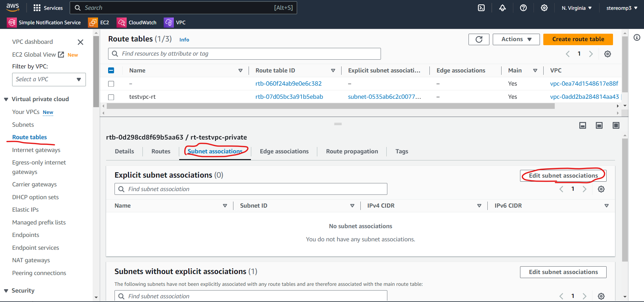644x302 pixels.
Task: Set split panel to half height
Action: click(599, 125)
